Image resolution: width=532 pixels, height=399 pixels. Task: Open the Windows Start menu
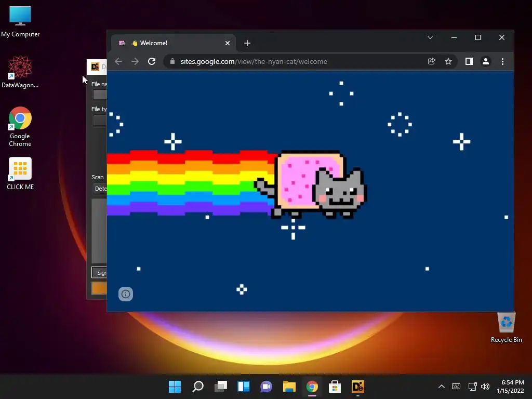click(x=175, y=387)
